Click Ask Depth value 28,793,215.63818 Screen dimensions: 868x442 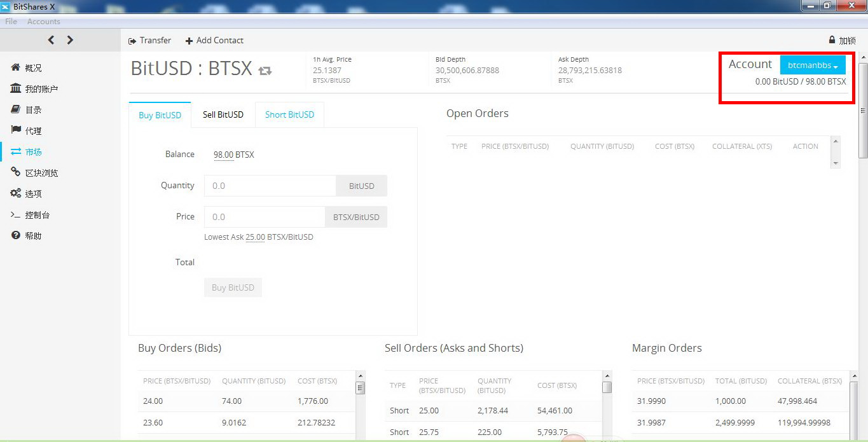point(590,71)
